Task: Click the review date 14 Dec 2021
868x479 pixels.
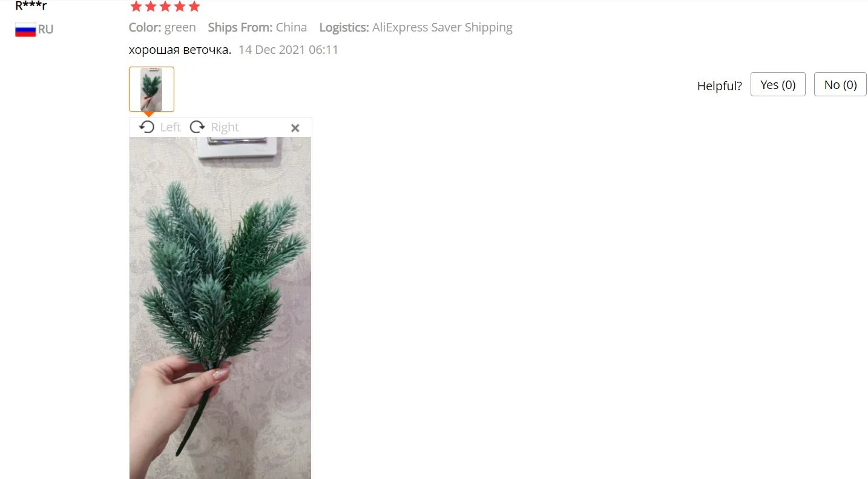Action: (272, 50)
